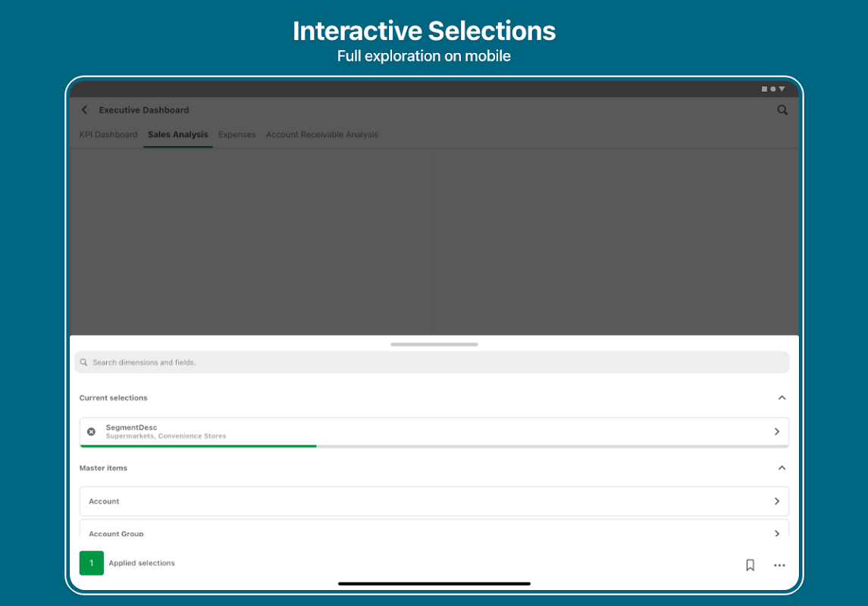Open the more options ellipsis menu
This screenshot has width=868, height=606.
[x=779, y=565]
